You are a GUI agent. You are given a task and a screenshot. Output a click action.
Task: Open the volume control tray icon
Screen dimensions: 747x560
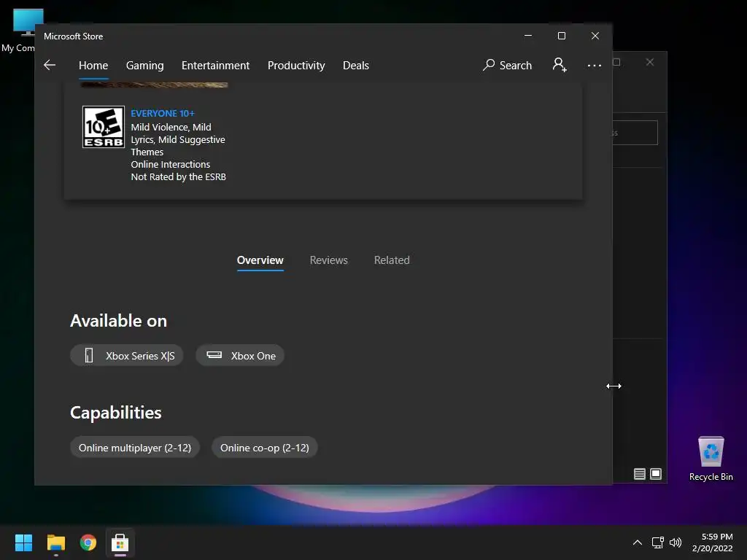click(676, 542)
